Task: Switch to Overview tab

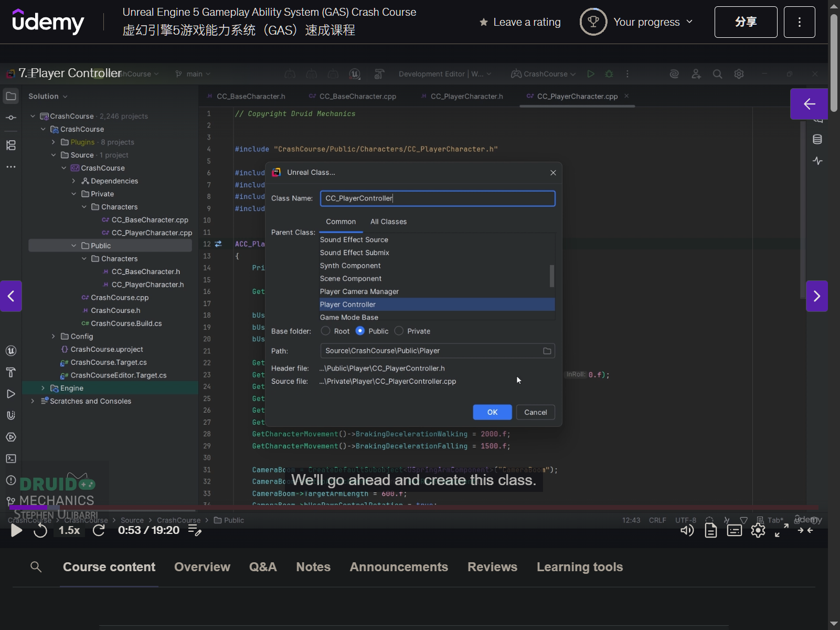Action: 202,567
